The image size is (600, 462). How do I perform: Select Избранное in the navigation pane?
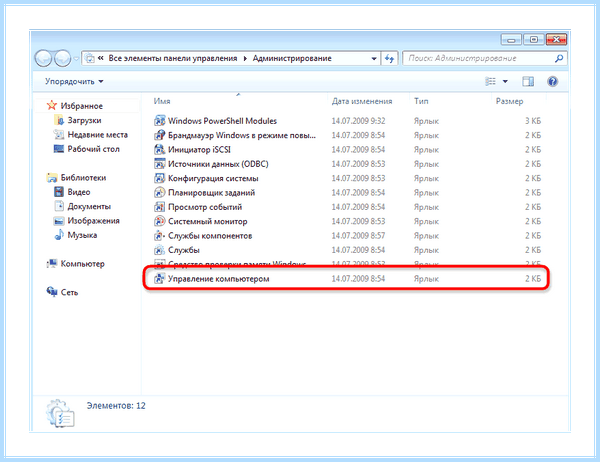82,106
